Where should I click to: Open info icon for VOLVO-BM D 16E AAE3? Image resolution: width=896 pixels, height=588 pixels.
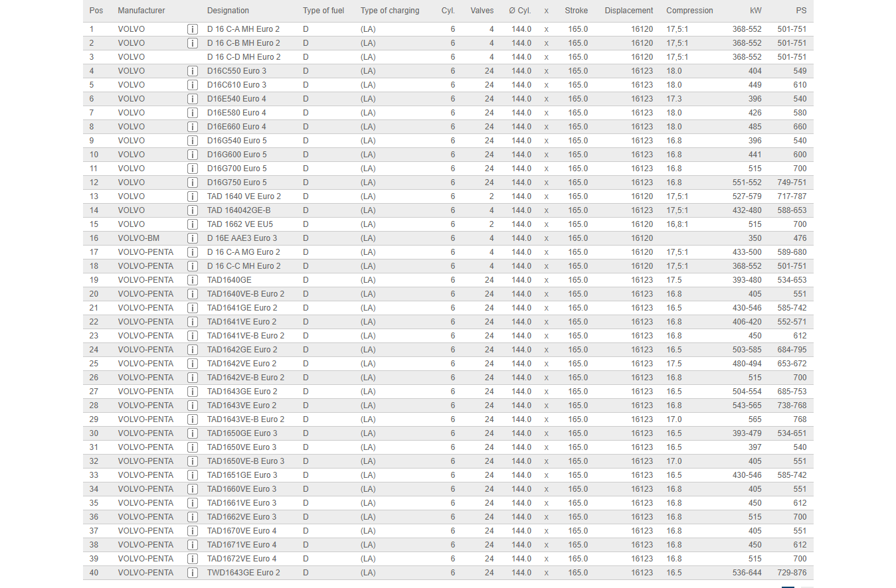(193, 238)
